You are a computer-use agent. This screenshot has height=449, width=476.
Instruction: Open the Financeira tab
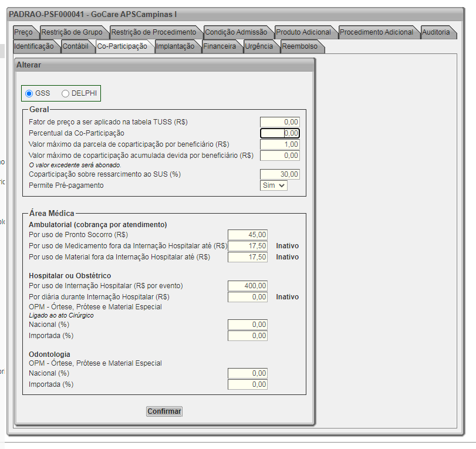[x=220, y=46]
